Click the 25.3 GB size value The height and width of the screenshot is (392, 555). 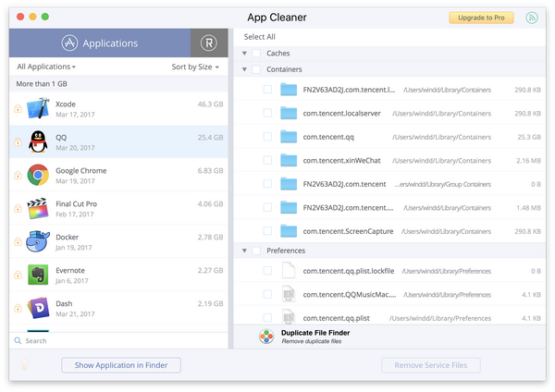pyautogui.click(x=529, y=137)
